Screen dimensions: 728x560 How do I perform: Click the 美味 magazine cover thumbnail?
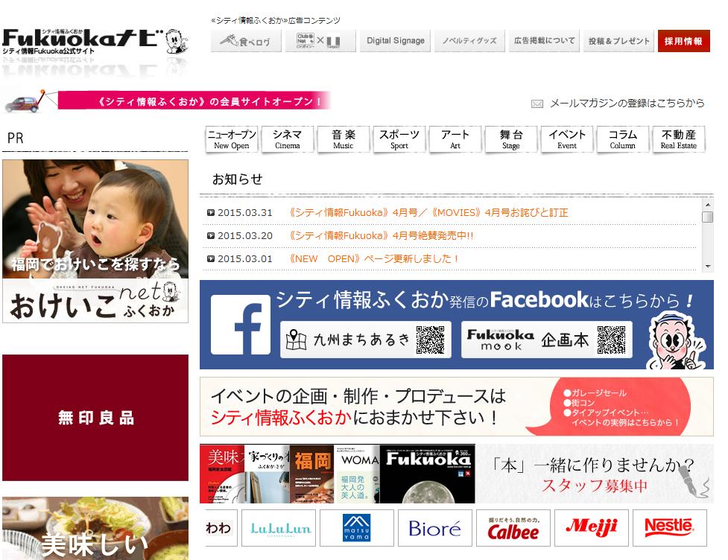222,474
